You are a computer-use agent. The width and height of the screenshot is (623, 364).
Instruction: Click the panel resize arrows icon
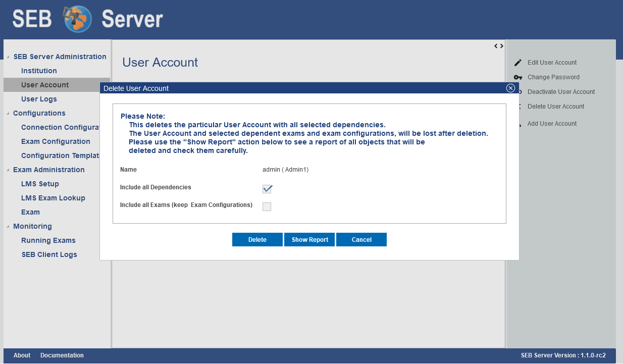(x=498, y=46)
